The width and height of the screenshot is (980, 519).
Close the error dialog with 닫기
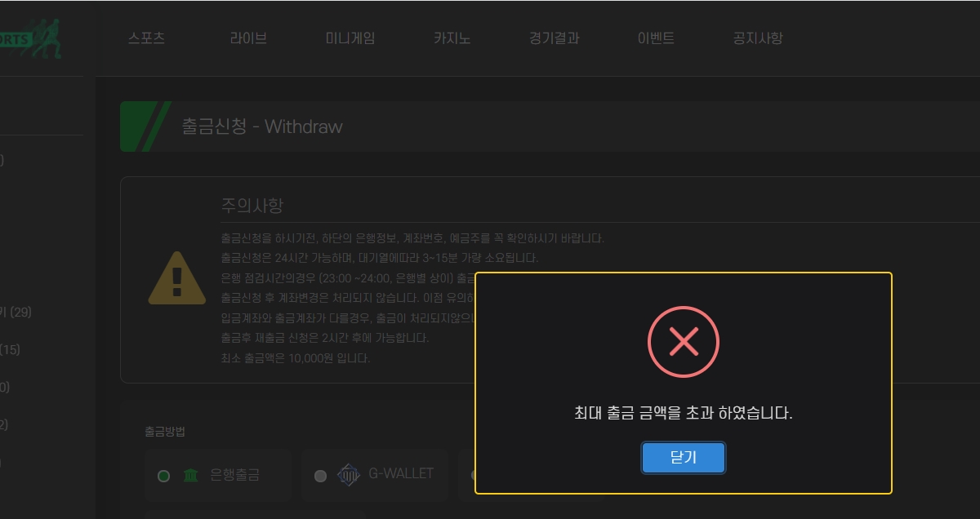(684, 458)
